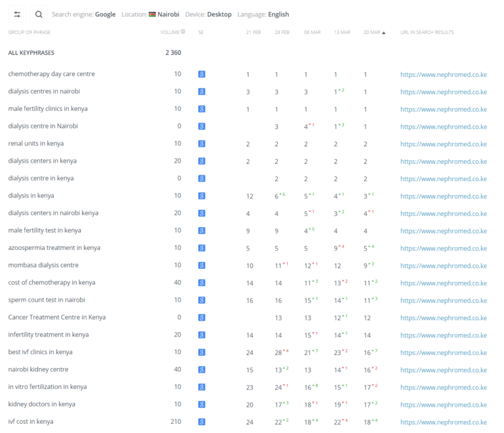
Task: Click Google icon for ivf cost in kenya
Action: coord(201,421)
